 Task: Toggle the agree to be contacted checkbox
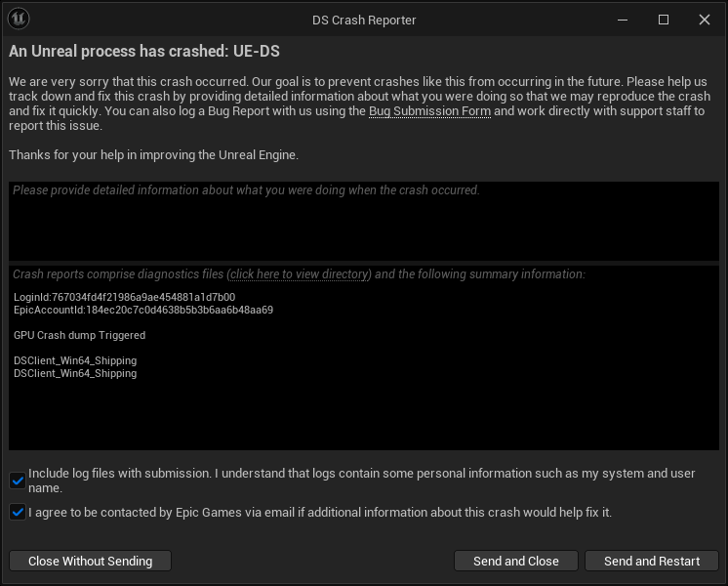pyautogui.click(x=18, y=512)
